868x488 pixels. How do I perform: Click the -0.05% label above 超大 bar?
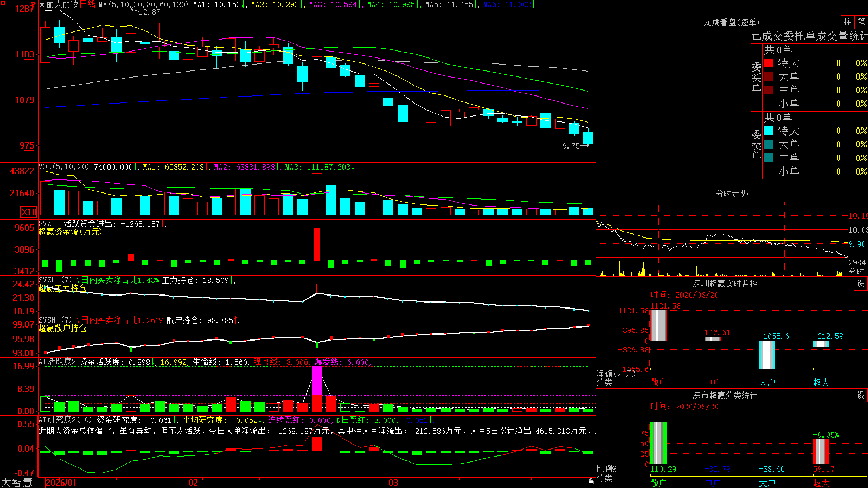click(826, 435)
